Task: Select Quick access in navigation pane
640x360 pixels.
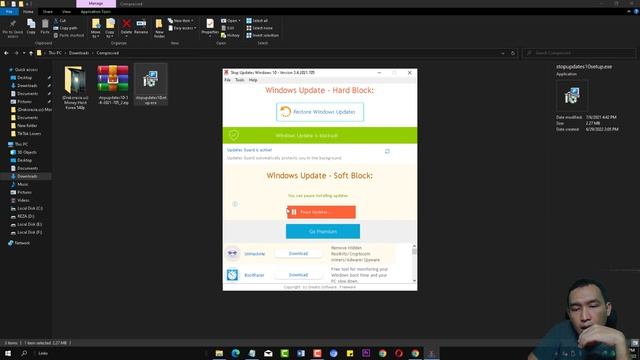Action: pyautogui.click(x=26, y=70)
